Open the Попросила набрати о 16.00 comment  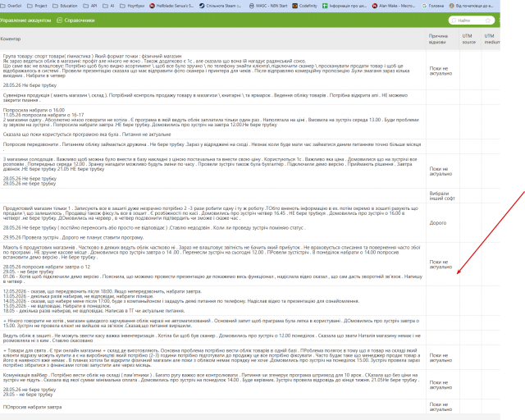(x=213, y=122)
